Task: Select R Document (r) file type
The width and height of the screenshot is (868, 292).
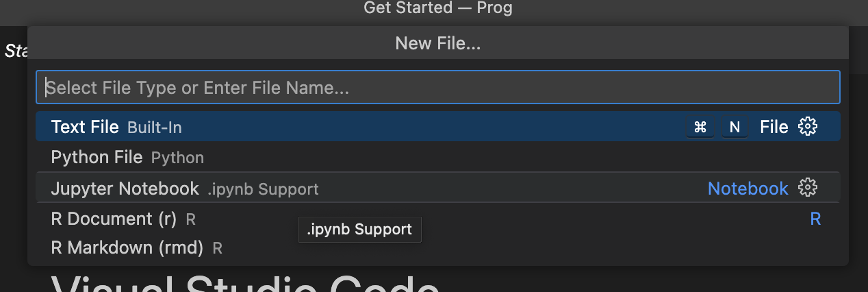Action: click(x=114, y=219)
